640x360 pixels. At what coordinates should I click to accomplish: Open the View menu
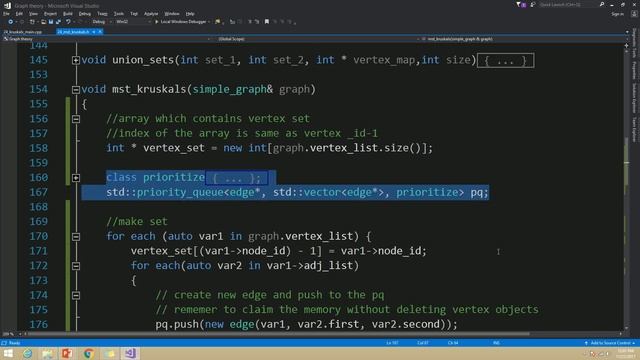[33, 13]
